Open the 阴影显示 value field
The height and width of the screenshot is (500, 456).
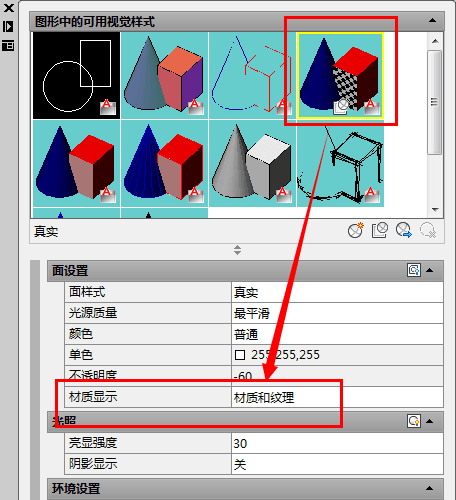coord(337,464)
